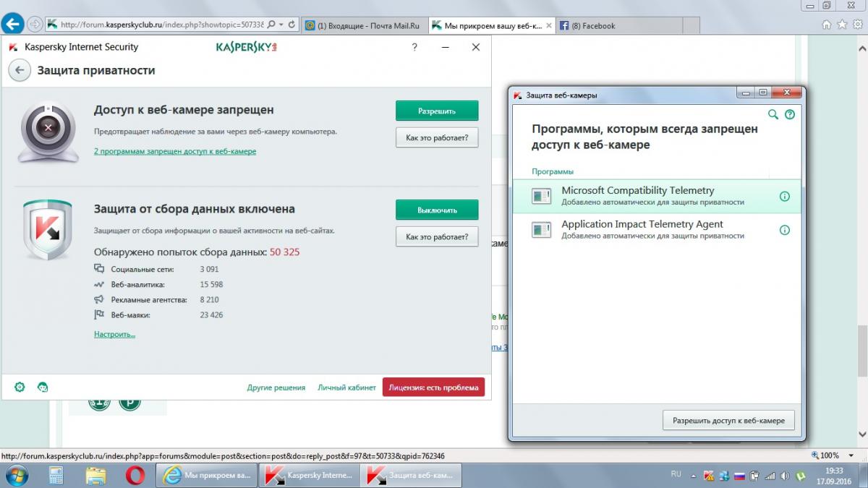The width and height of the screenshot is (868, 488).
Task: Show hidden tray icons arrow
Action: 695,476
